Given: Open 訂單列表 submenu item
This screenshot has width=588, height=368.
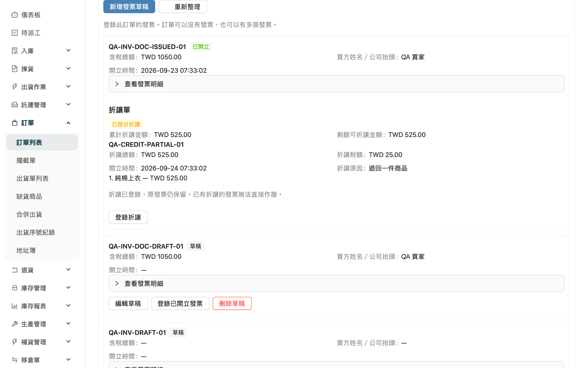Looking at the screenshot, I should click(42, 142).
